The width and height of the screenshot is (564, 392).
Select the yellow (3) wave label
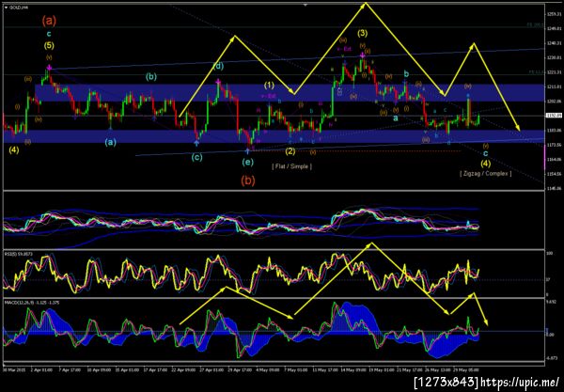[x=362, y=34]
